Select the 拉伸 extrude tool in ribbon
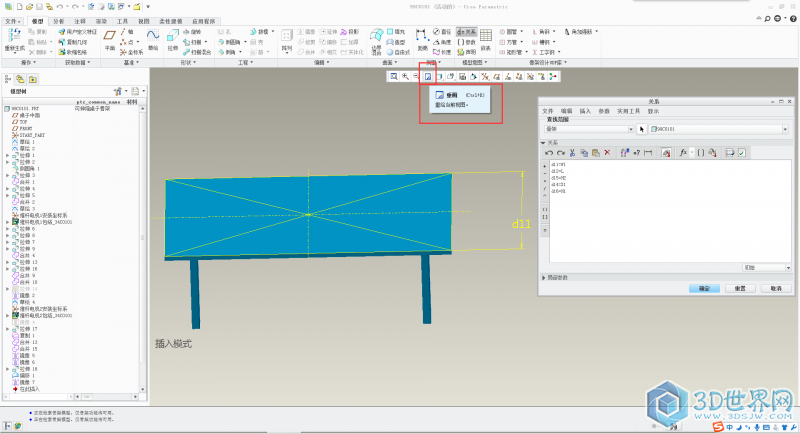 coord(172,40)
